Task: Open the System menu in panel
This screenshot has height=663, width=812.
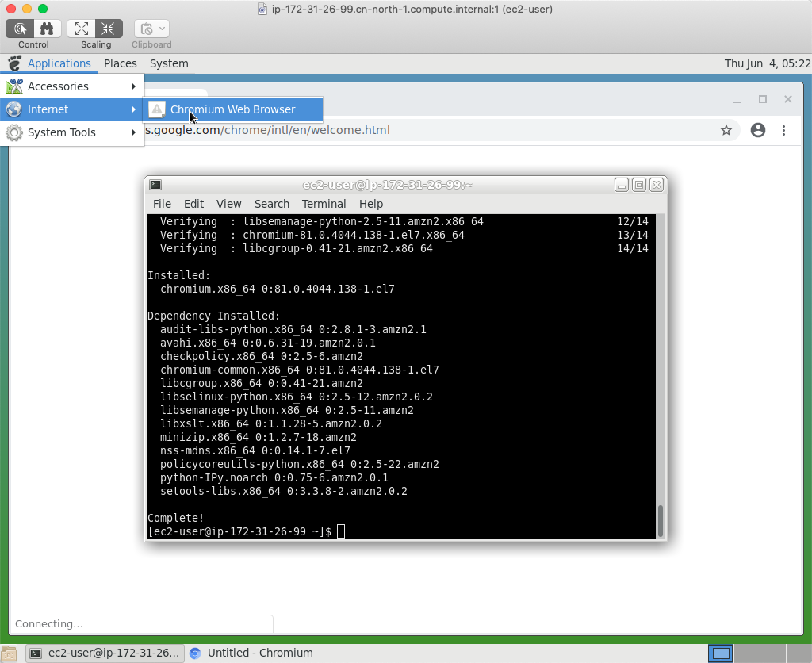Action: [169, 63]
